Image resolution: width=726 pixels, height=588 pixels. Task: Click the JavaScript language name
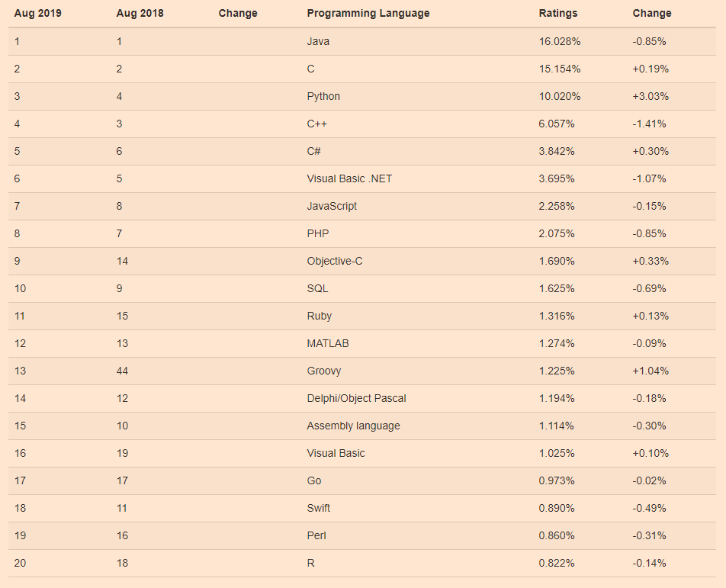click(332, 206)
